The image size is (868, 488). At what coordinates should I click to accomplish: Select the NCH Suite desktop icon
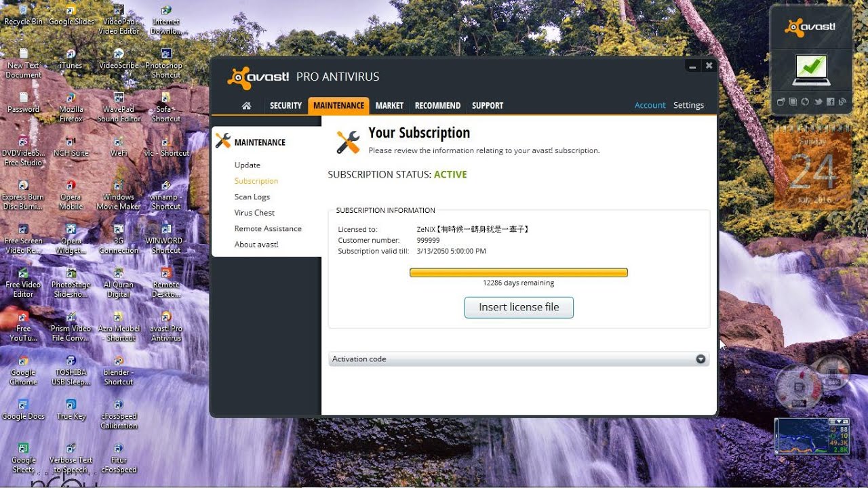coord(71,148)
